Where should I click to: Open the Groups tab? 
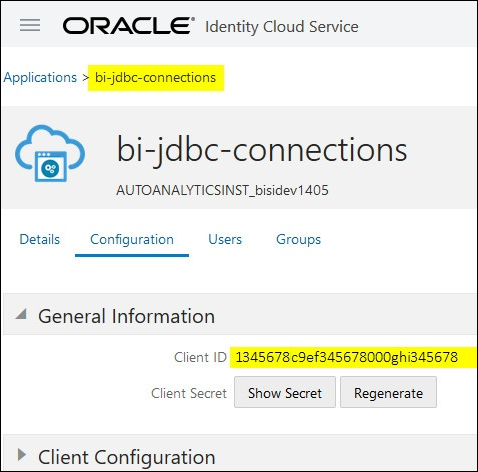(298, 240)
